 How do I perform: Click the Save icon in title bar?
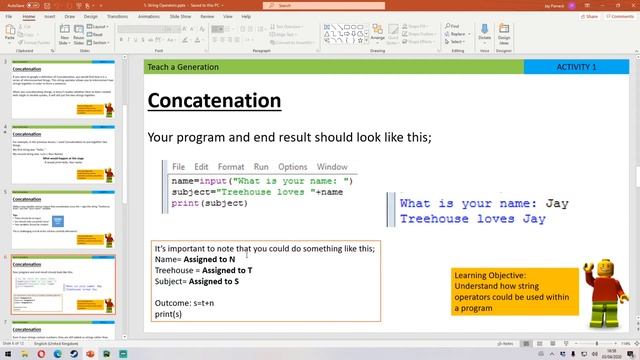click(x=47, y=6)
